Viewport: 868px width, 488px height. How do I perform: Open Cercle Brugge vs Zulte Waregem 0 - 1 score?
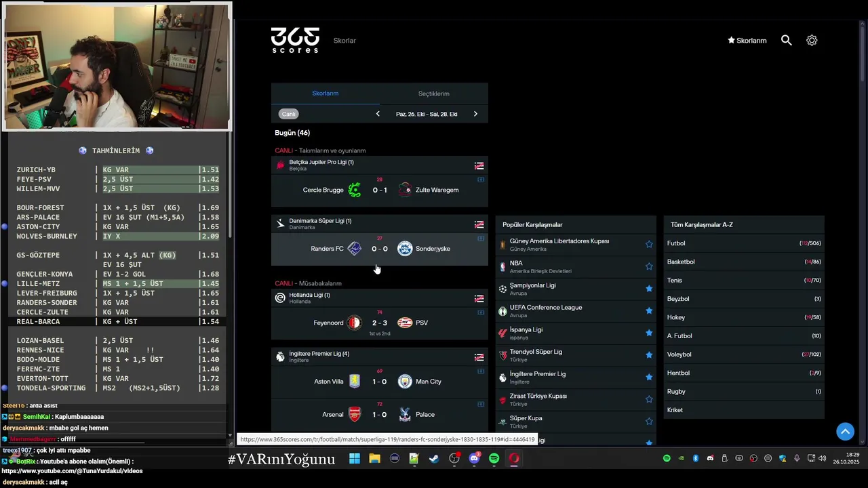[x=380, y=190]
